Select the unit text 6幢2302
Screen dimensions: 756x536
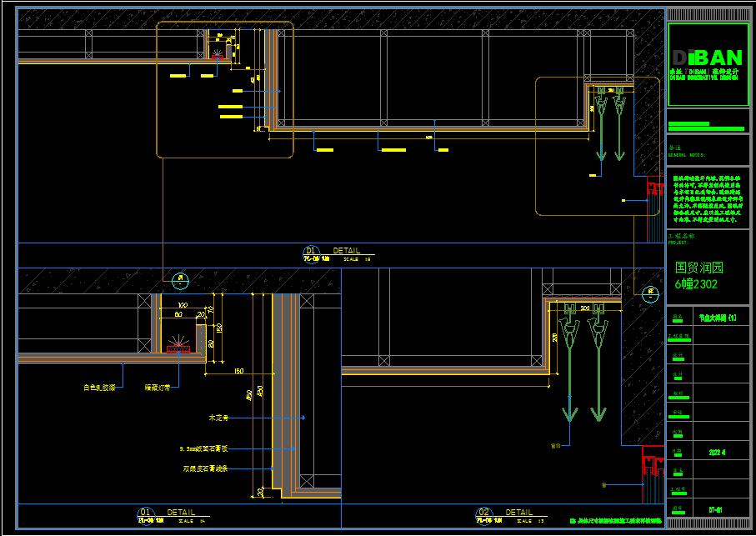click(x=696, y=284)
